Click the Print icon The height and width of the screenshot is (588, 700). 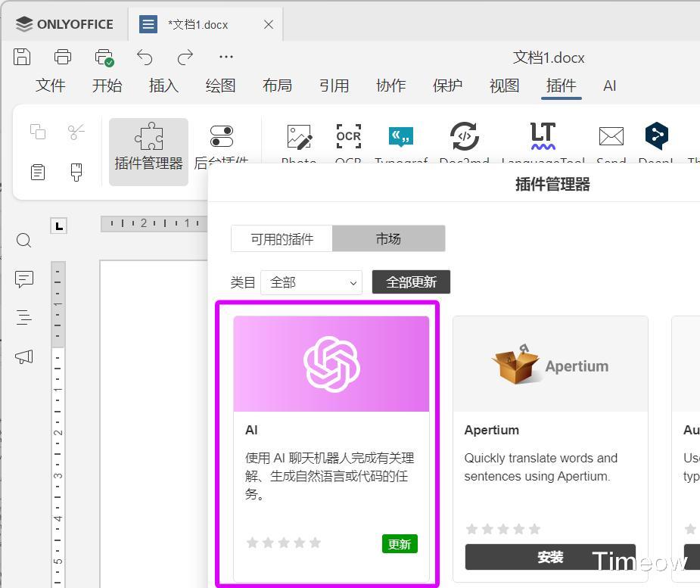63,57
